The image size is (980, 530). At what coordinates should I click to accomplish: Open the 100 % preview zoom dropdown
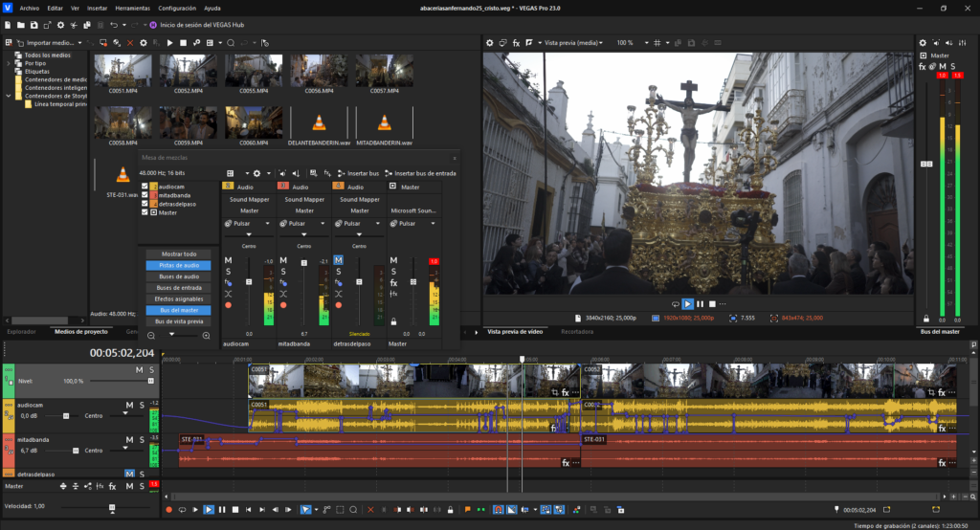click(646, 43)
